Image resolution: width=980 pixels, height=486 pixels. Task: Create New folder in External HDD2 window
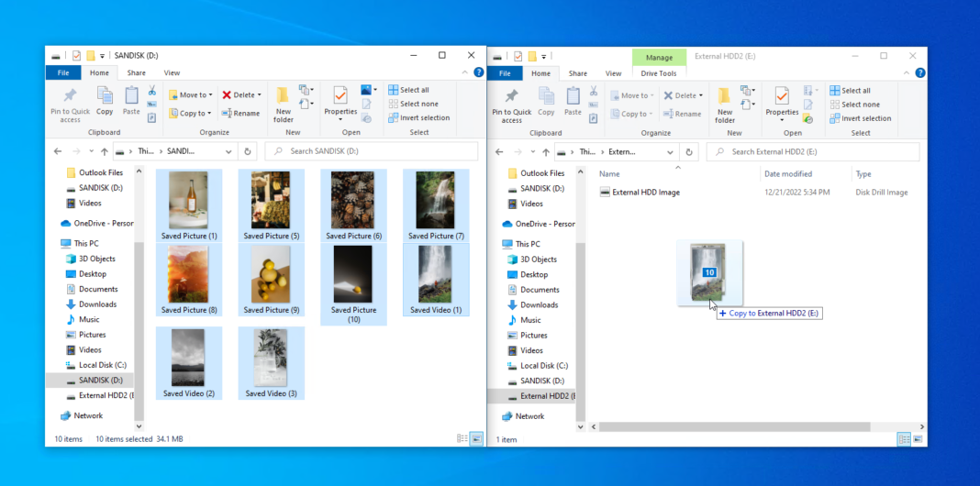tap(725, 103)
